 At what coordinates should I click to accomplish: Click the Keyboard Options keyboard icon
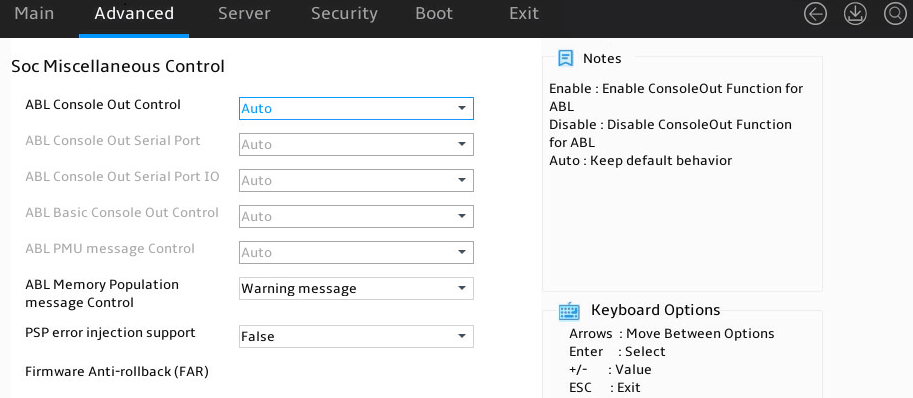pos(569,311)
